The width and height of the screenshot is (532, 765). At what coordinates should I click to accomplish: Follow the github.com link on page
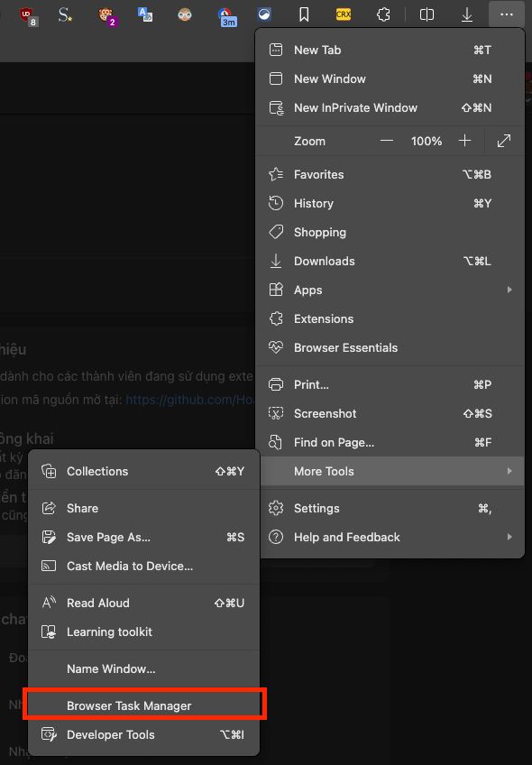pyautogui.click(x=189, y=400)
